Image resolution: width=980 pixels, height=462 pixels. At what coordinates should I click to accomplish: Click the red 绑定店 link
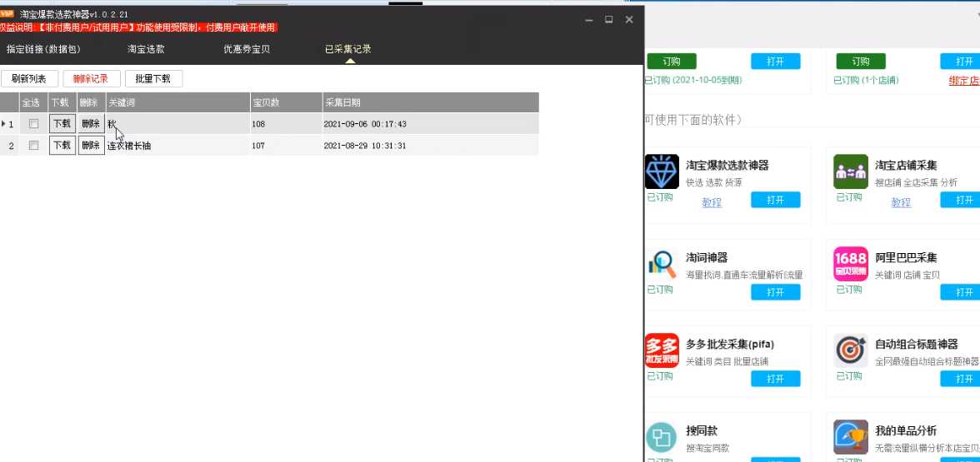(x=964, y=81)
